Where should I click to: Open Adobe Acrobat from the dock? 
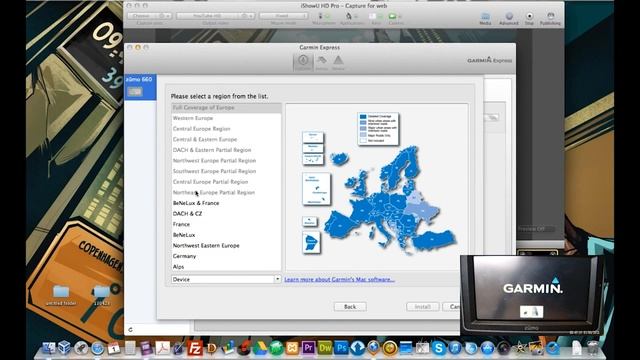pos(162,348)
